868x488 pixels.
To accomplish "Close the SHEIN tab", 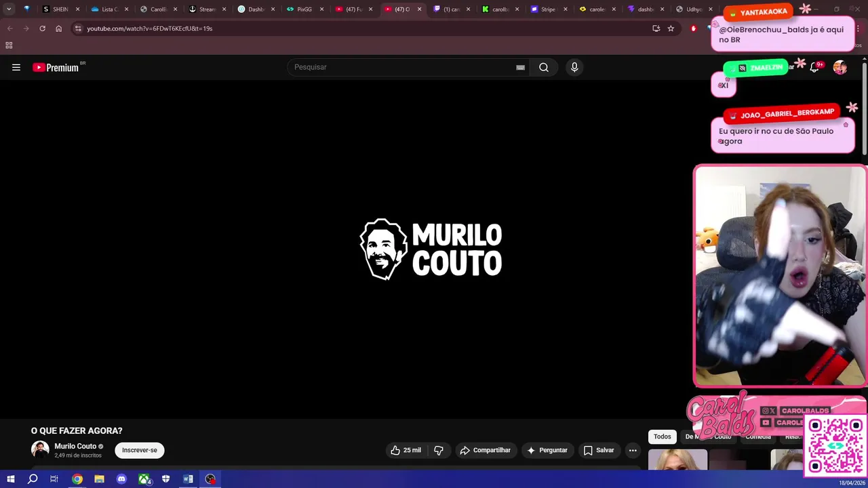I will point(77,9).
